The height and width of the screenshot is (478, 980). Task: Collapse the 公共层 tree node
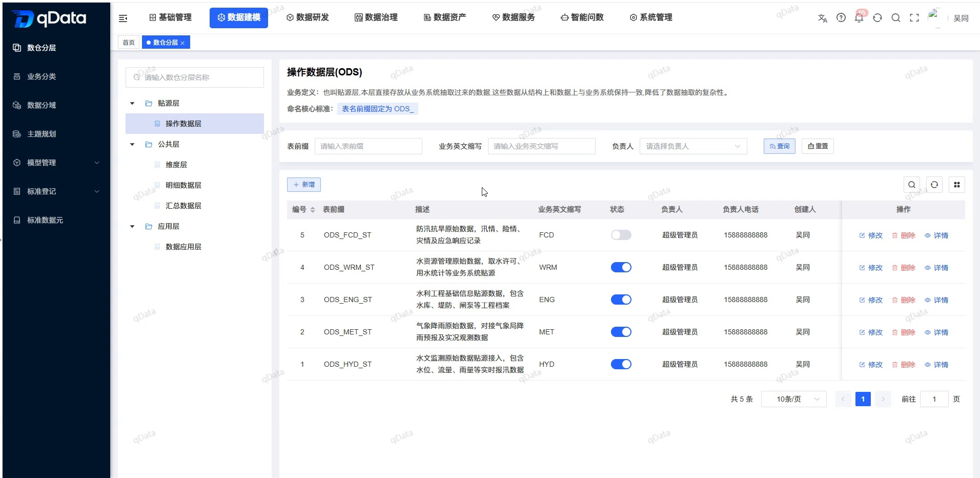132,145
